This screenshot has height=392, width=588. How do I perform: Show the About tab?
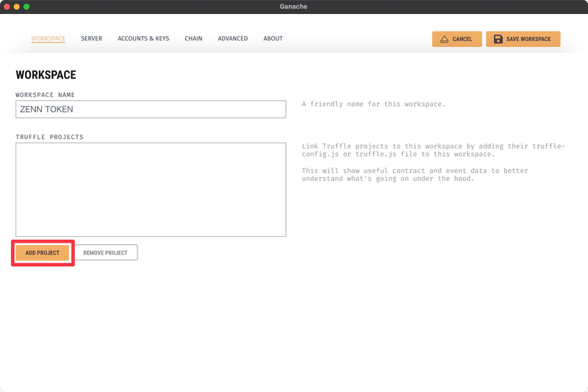coord(273,39)
